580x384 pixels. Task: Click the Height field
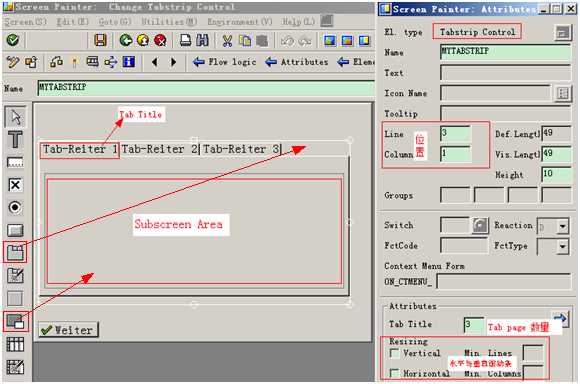click(x=556, y=175)
